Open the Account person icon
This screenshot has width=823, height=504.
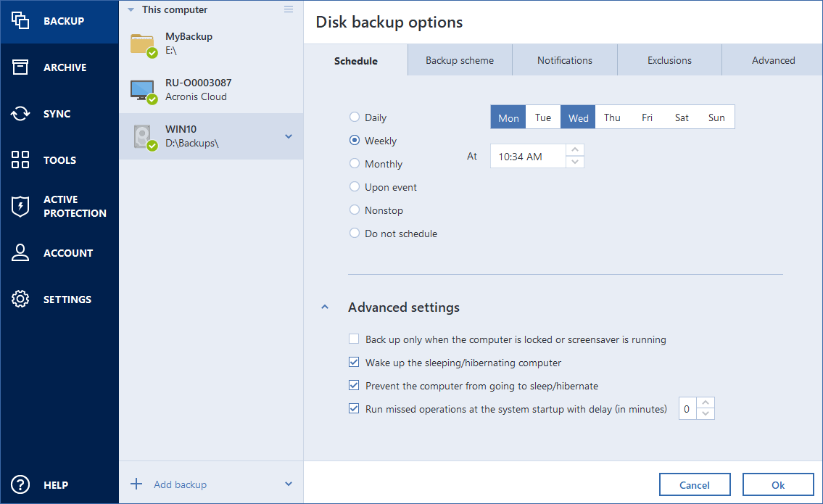coord(20,253)
